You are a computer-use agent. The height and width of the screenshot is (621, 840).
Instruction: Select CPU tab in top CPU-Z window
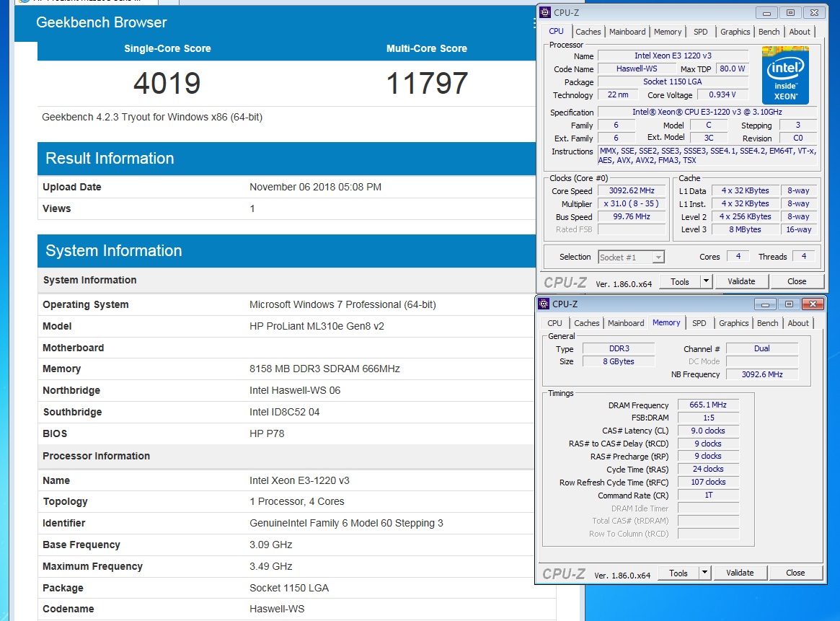[x=556, y=31]
